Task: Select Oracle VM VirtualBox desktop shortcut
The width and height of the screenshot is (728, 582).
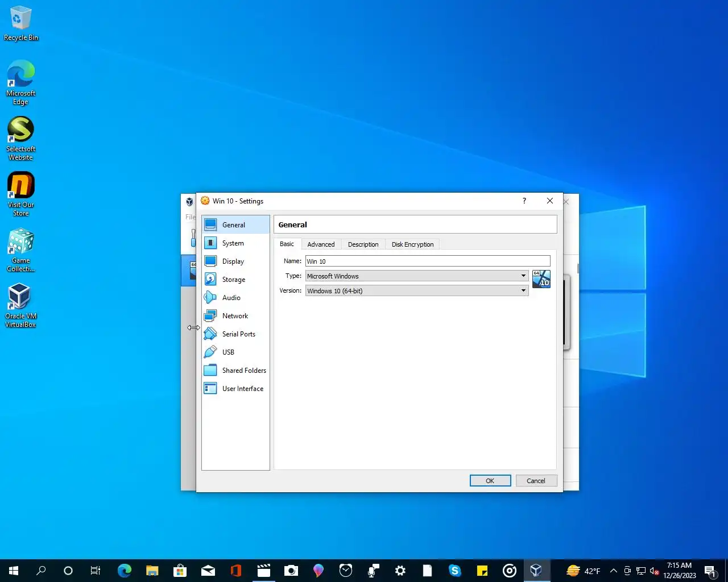Action: pos(21,306)
